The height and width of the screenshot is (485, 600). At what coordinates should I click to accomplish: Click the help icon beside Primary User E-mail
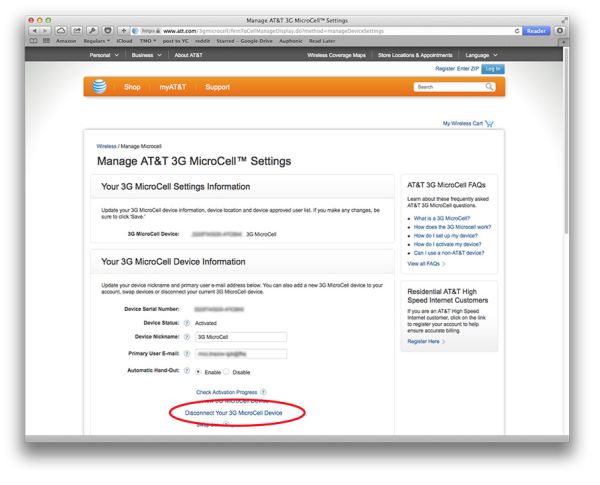click(x=186, y=354)
